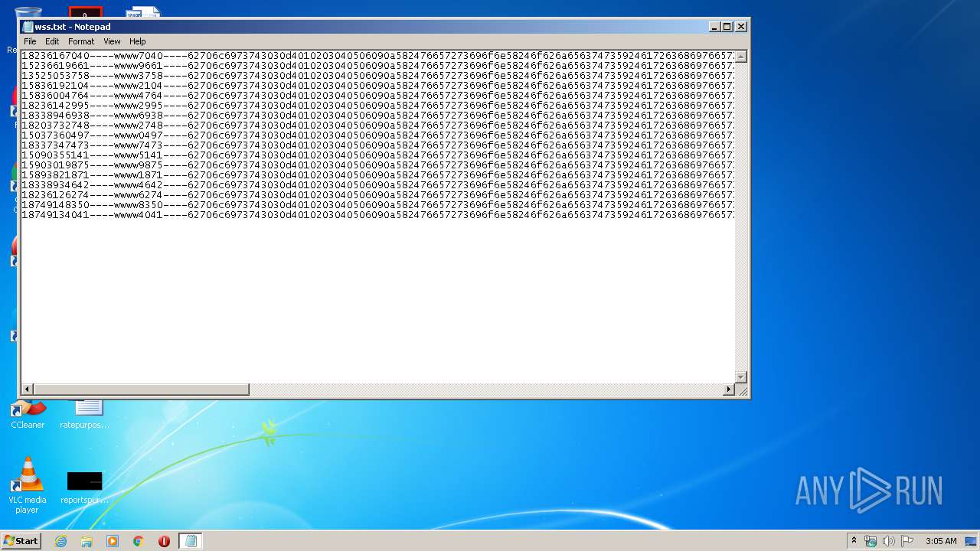Click the horizontal scrollbar left arrow
Image resolution: width=980 pixels, height=551 pixels.
[x=28, y=390]
